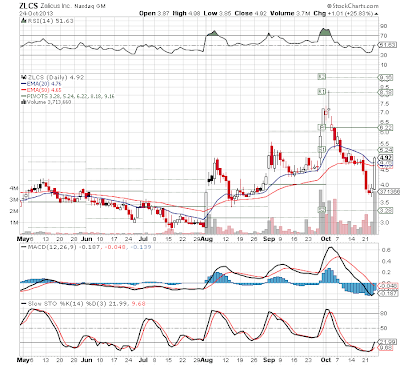Viewport: 400px width, 365px height.
Task: Click the PIVOTS values legend text
Action: (71, 96)
